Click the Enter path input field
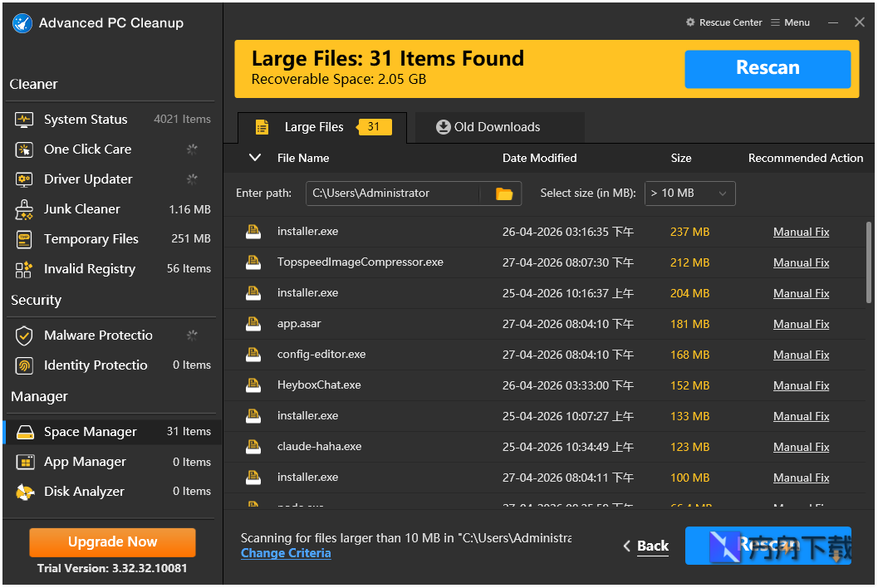 click(x=392, y=194)
